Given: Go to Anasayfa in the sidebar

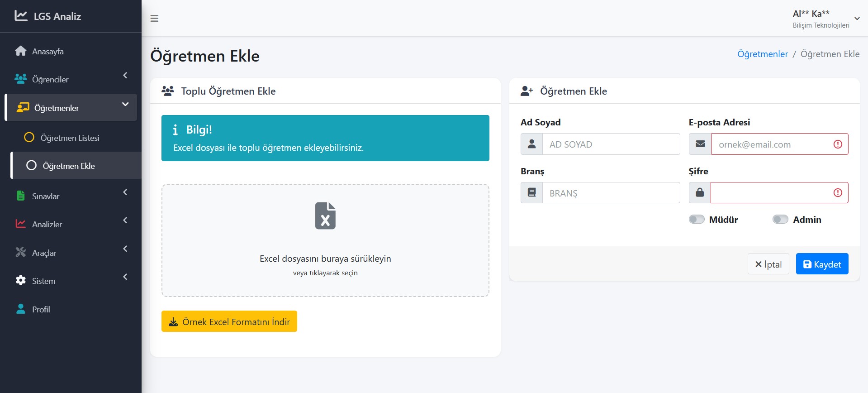Looking at the screenshot, I should pos(47,52).
